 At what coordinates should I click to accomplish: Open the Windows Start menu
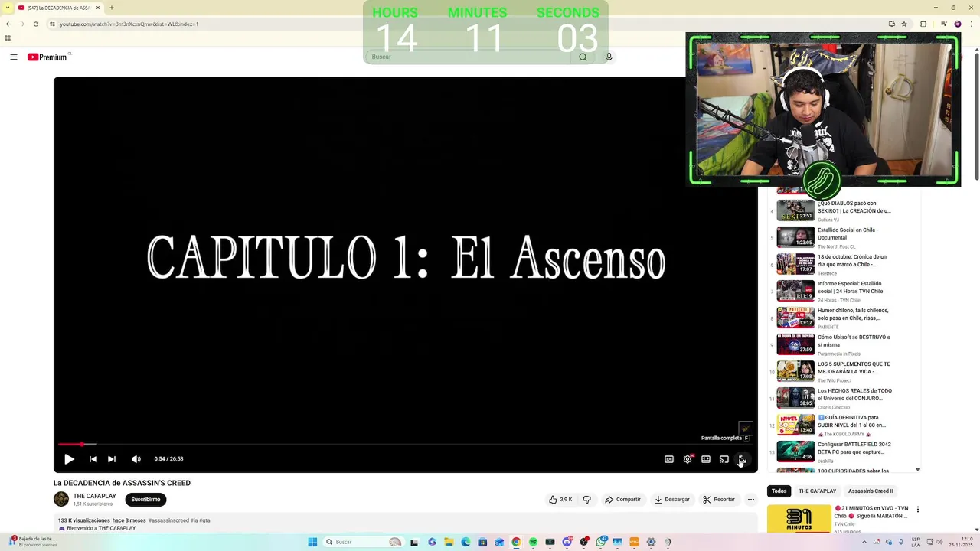(312, 542)
